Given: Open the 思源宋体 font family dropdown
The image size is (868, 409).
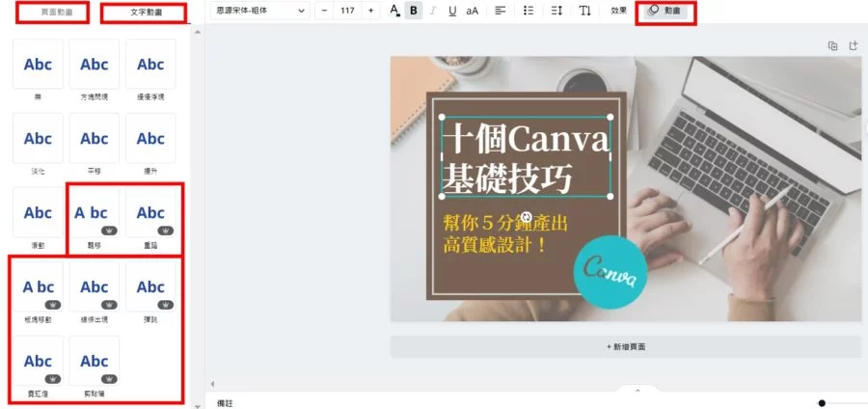Looking at the screenshot, I should 260,11.
